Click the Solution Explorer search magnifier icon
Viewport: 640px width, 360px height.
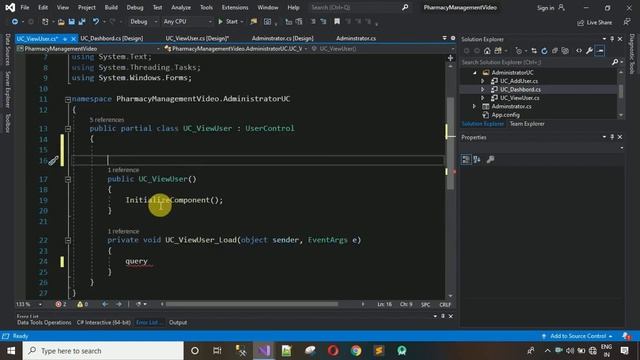click(615, 62)
